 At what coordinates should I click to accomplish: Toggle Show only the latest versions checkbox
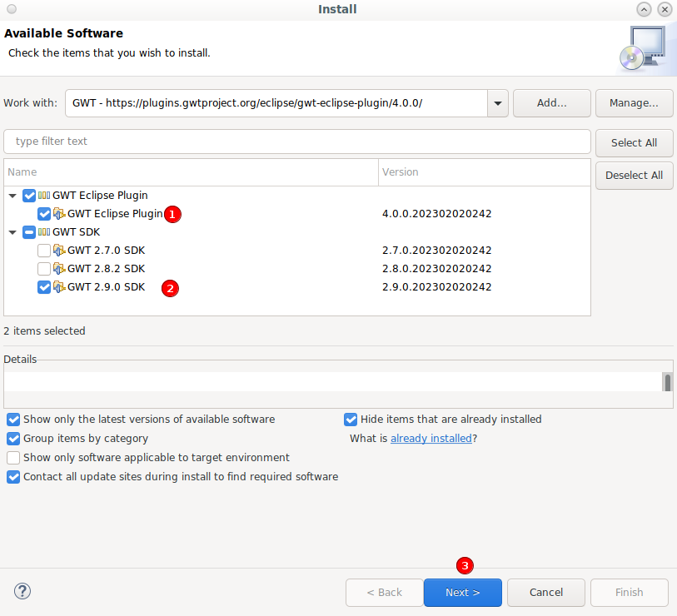coord(13,420)
